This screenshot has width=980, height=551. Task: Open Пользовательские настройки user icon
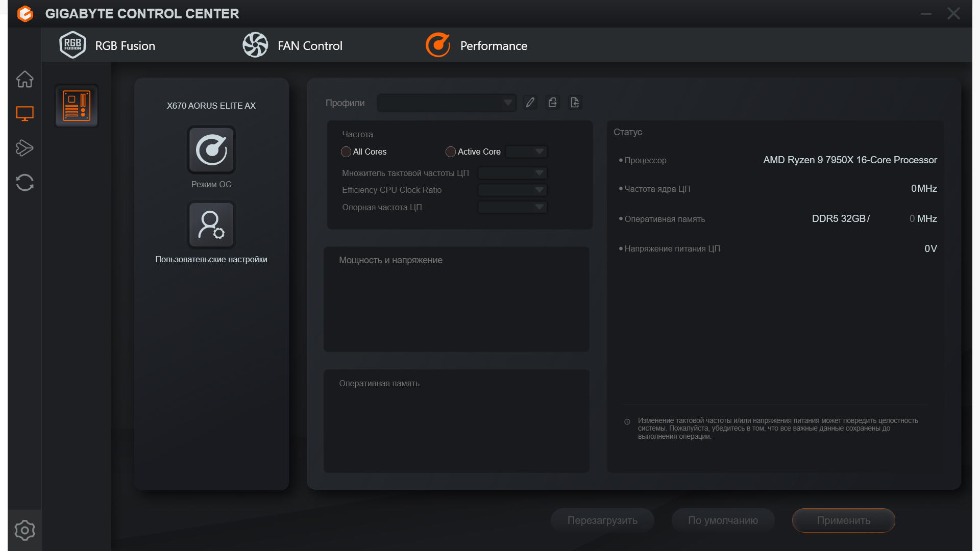point(211,225)
